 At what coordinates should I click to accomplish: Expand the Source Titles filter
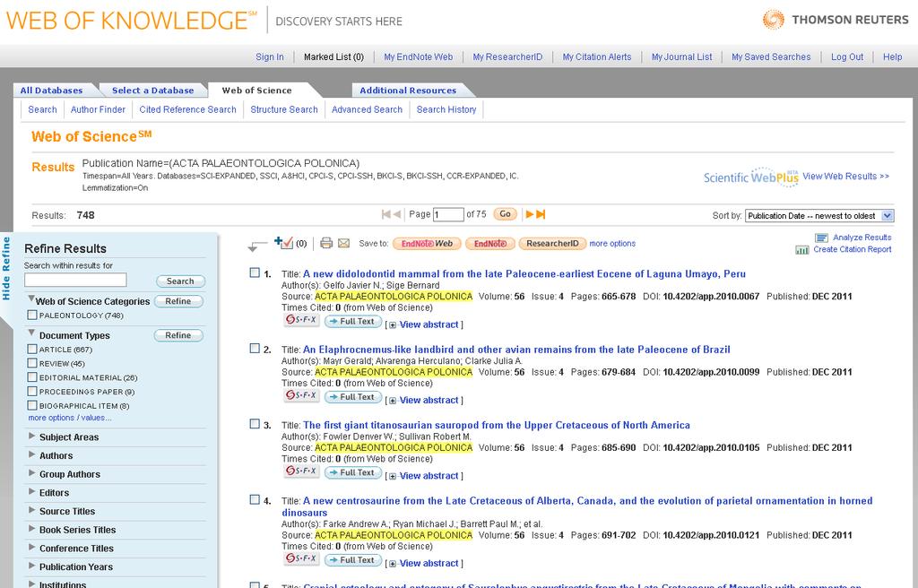tap(31, 510)
